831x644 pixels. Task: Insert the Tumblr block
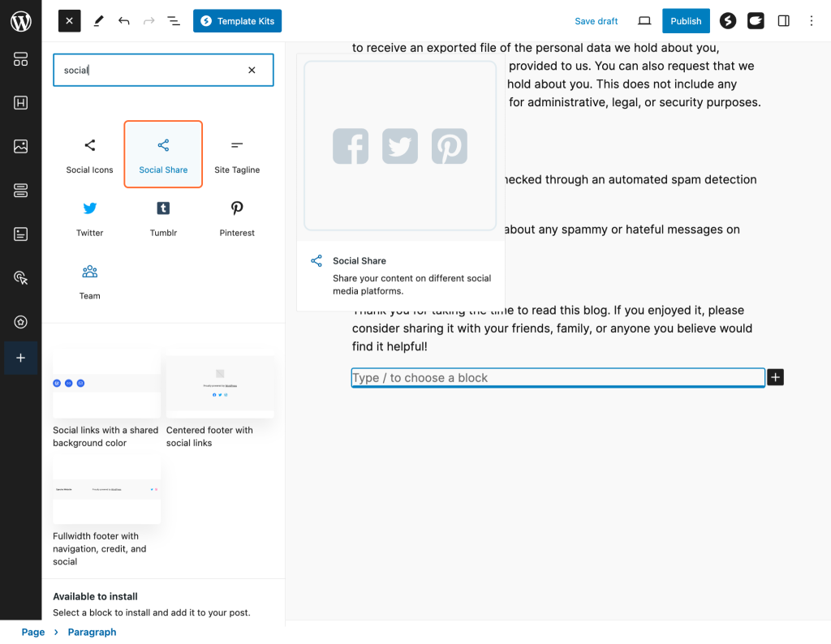pyautogui.click(x=163, y=216)
